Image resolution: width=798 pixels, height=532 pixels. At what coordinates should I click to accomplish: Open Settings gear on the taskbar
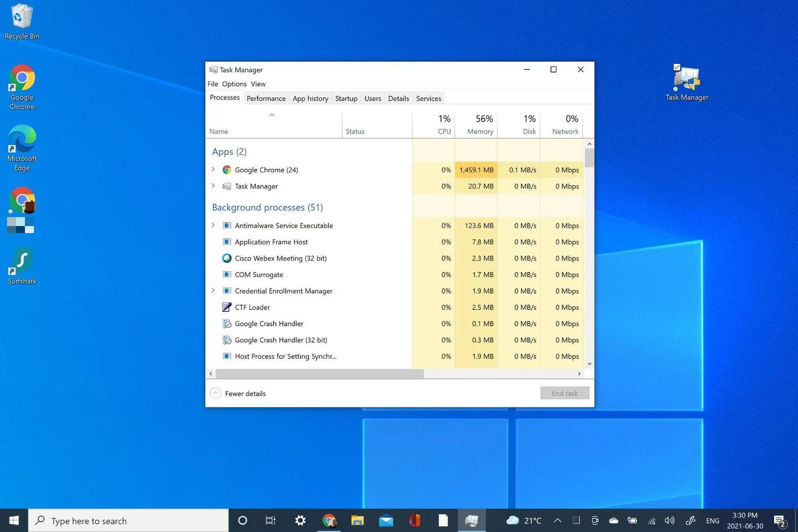(x=300, y=520)
